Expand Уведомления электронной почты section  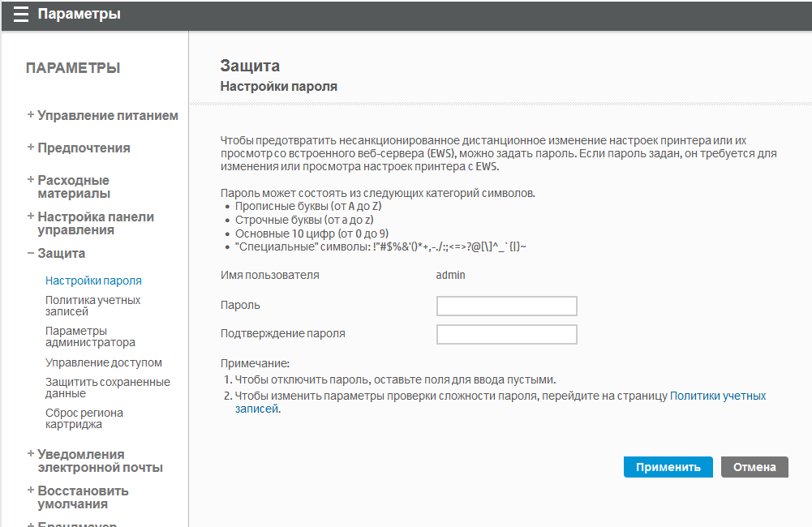click(x=100, y=461)
